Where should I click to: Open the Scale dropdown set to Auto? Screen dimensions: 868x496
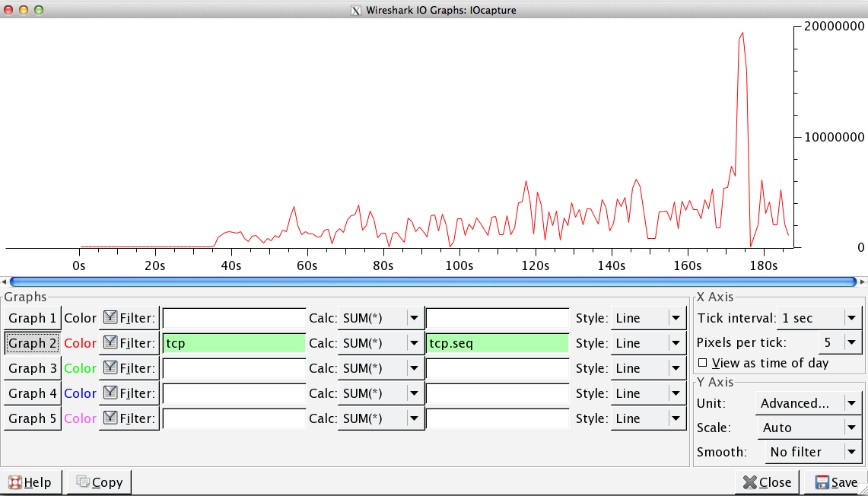click(809, 428)
